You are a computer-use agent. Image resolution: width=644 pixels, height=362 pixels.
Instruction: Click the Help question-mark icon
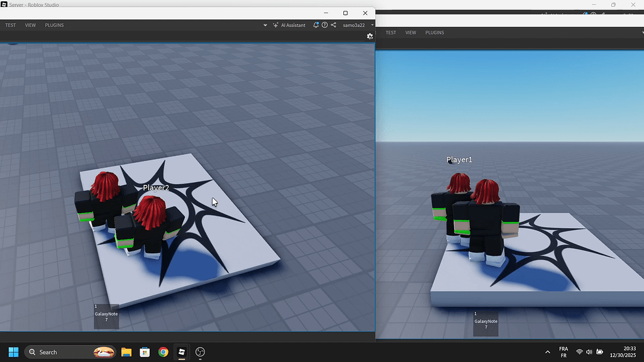point(325,25)
